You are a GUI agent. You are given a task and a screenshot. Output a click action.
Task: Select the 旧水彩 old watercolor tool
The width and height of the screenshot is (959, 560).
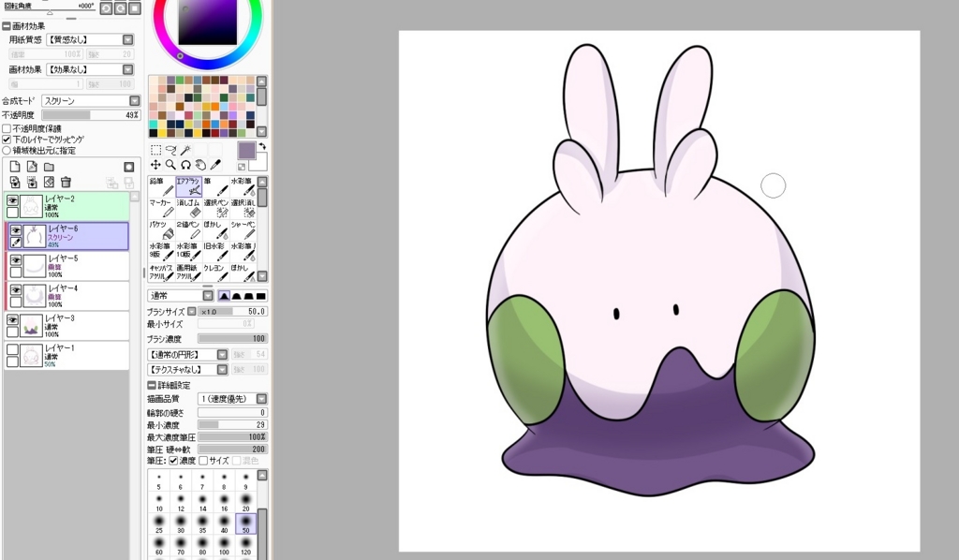(216, 252)
